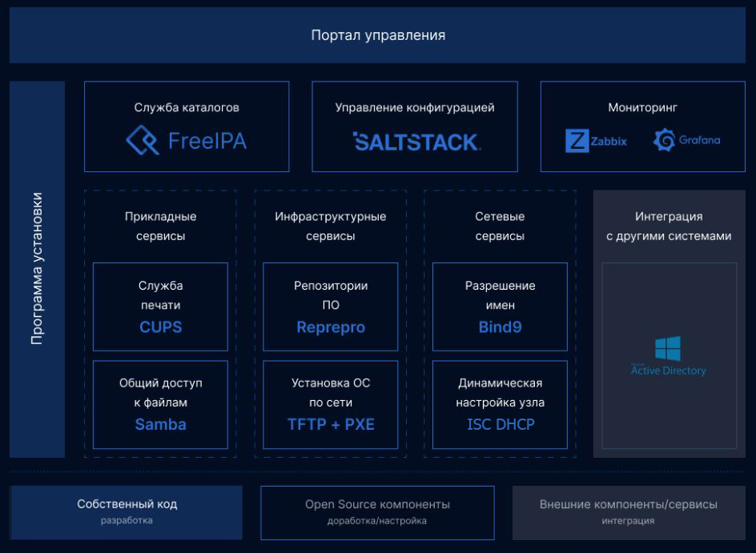Click the Управление конфигурацией heading
The height and width of the screenshot is (553, 756).
pyautogui.click(x=415, y=107)
